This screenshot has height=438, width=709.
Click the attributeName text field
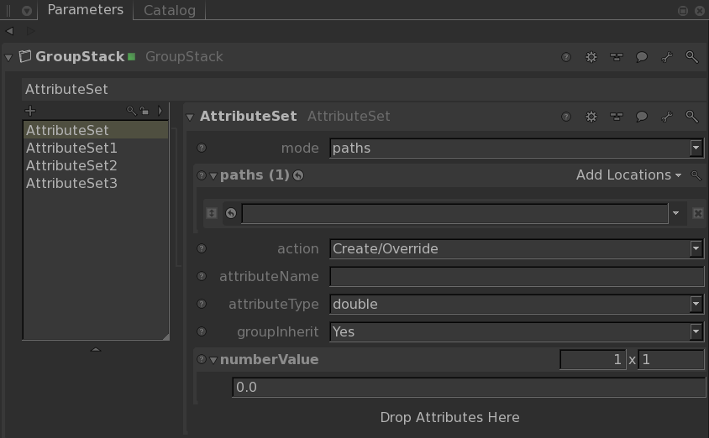coord(516,276)
